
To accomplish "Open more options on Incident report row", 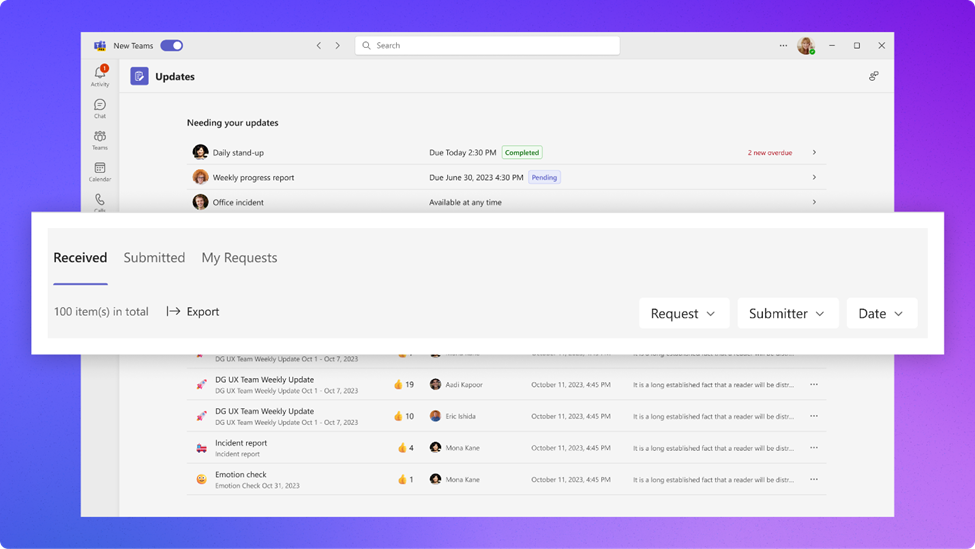I will pyautogui.click(x=814, y=448).
